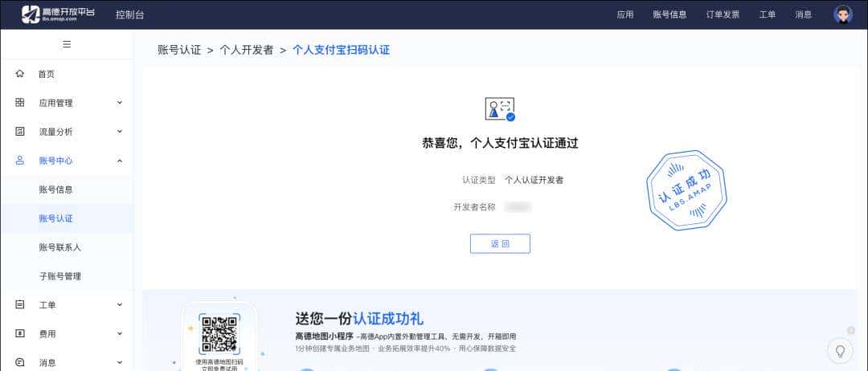Open 账号联系人 in sidebar
868x371 pixels.
tap(59, 247)
